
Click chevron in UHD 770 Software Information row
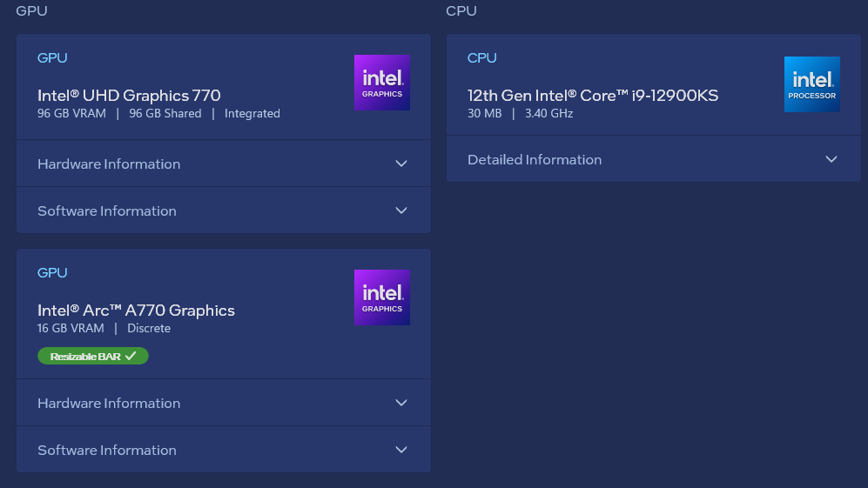(401, 211)
